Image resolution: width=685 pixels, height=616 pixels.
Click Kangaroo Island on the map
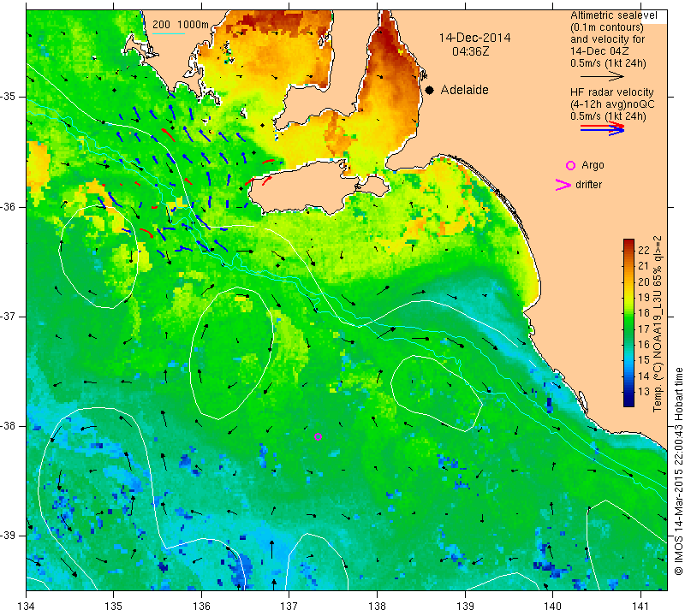tap(306, 187)
